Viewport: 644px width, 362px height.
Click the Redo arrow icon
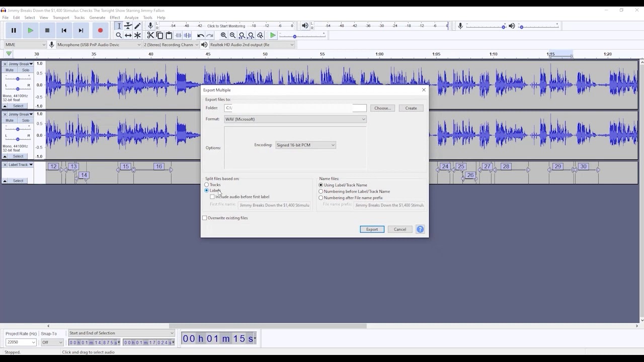[210, 35]
